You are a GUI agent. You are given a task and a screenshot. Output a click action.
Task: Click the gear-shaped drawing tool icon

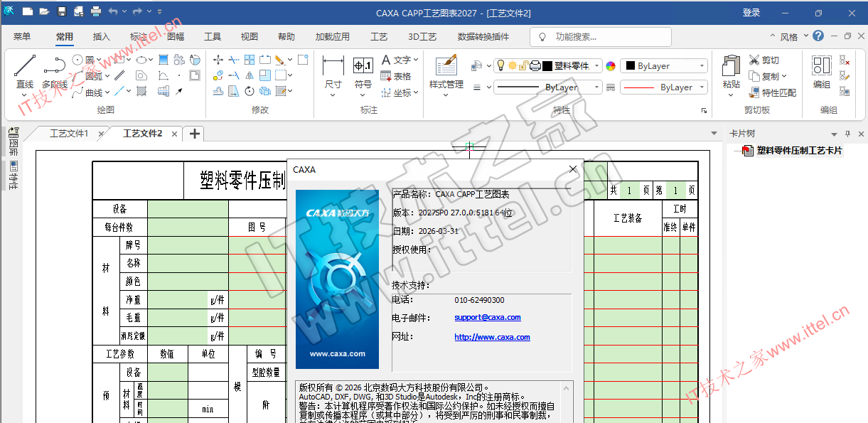tap(179, 60)
